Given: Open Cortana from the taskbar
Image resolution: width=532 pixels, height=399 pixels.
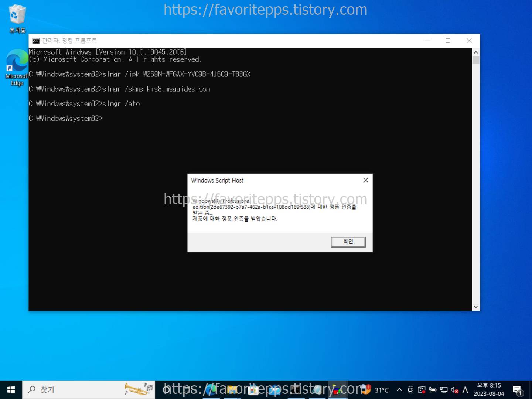Looking at the screenshot, I should [x=166, y=390].
